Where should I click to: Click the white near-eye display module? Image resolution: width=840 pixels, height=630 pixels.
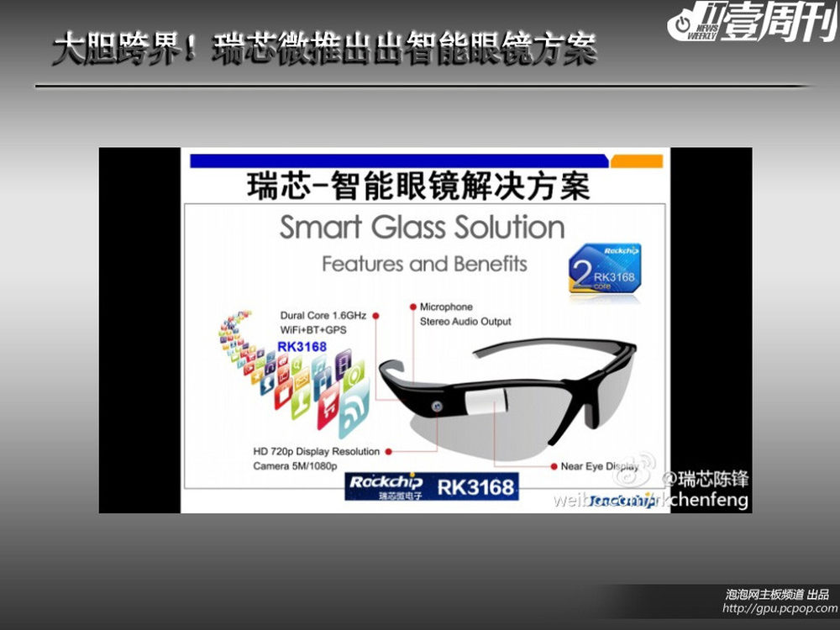486,402
